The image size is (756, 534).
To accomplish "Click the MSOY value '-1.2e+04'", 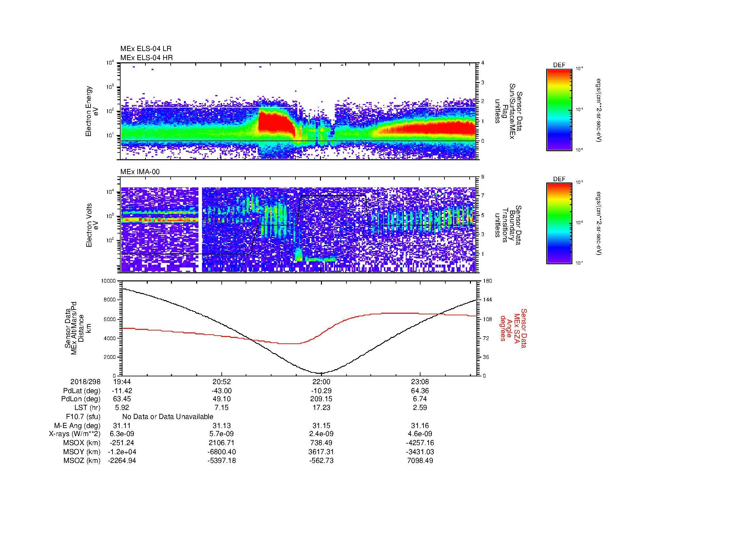I will tap(122, 452).
